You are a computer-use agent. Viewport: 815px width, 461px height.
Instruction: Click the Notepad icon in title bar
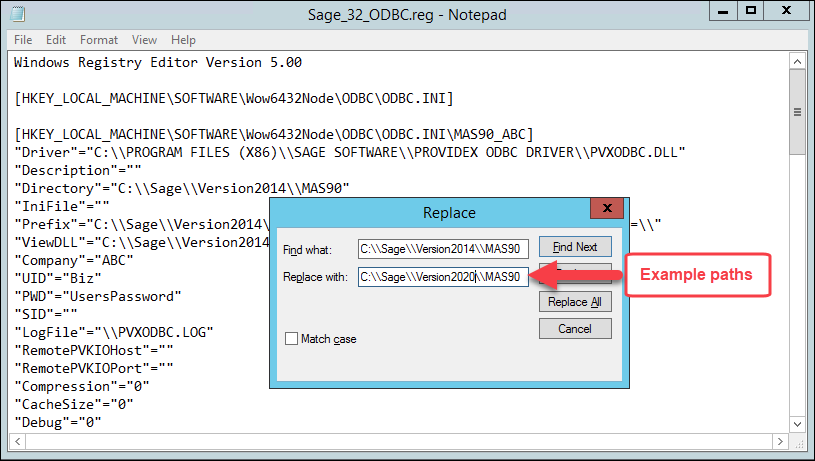click(x=18, y=14)
